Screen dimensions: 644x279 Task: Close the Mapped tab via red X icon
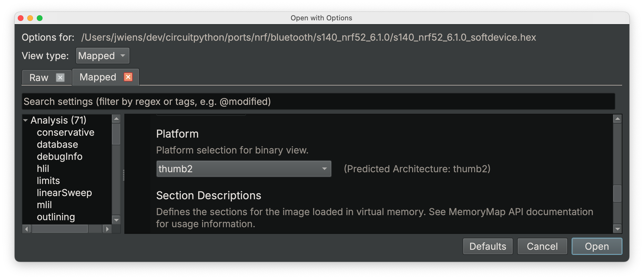(128, 77)
